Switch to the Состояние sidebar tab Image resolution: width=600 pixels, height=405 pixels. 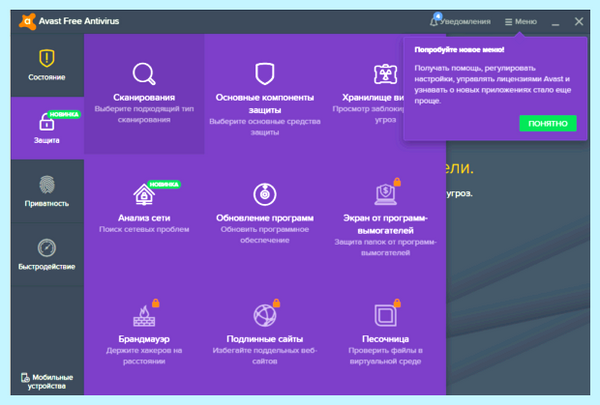click(x=47, y=65)
